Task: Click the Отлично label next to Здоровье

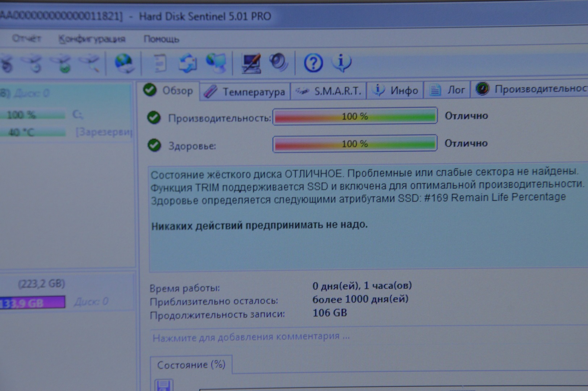Action: (x=466, y=143)
